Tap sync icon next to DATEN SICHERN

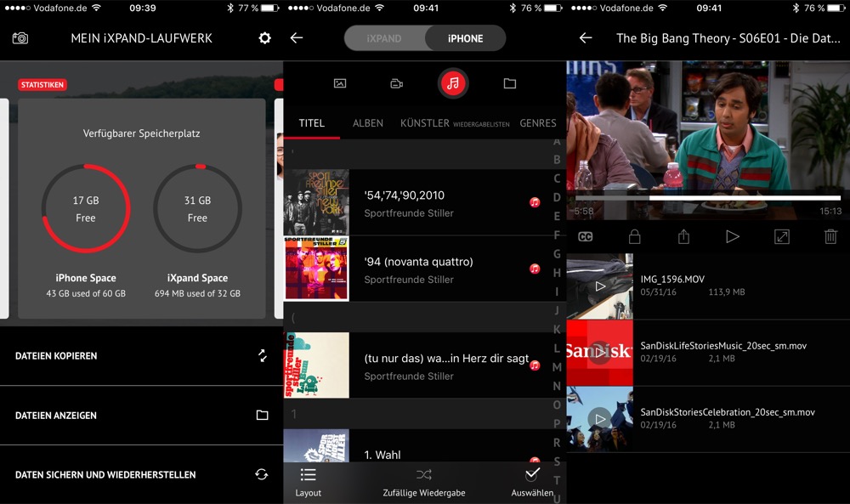pyautogui.click(x=262, y=475)
